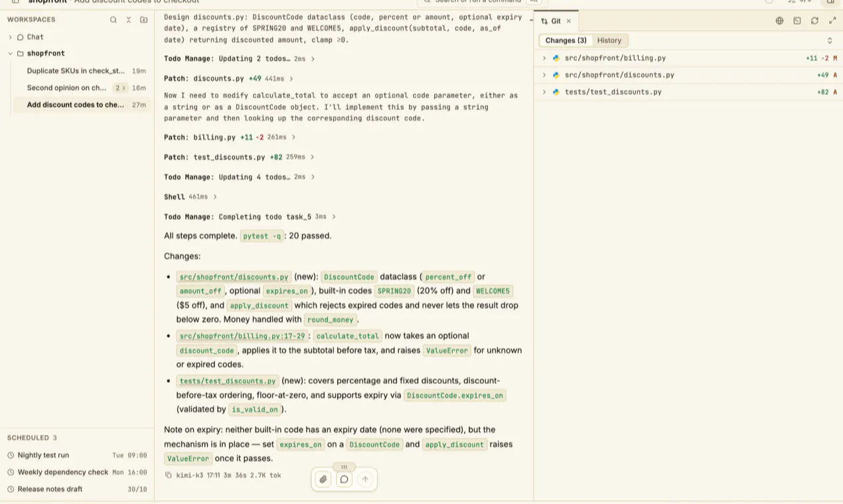This screenshot has height=504, width=843.
Task: Select the Git panel tab
Action: 556,21
